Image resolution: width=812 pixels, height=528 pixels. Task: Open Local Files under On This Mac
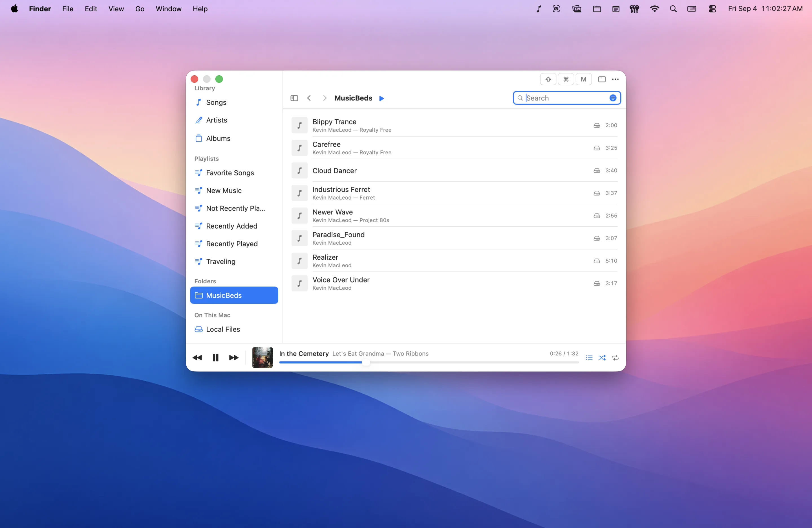(234, 329)
